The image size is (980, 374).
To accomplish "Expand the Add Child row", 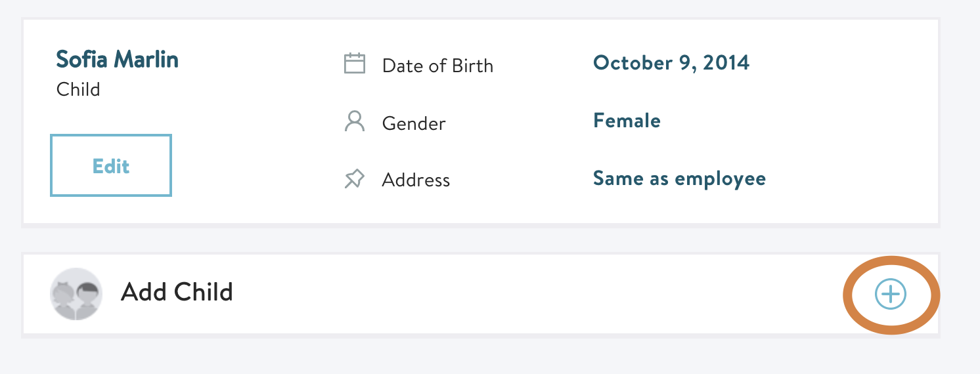I will pyautogui.click(x=481, y=294).
